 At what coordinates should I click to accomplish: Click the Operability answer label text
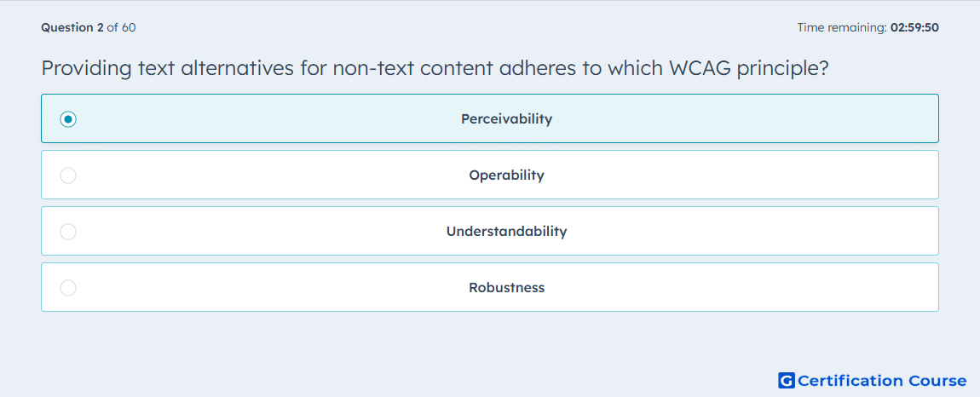pos(507,175)
